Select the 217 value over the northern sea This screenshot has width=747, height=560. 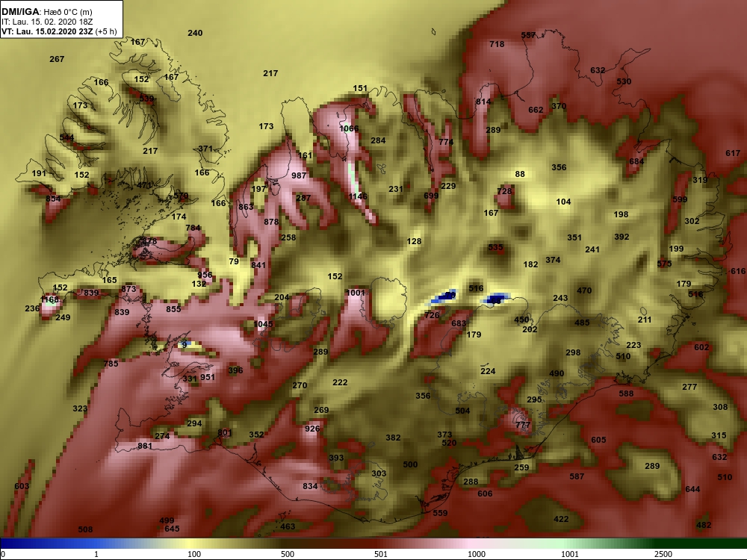(x=270, y=73)
